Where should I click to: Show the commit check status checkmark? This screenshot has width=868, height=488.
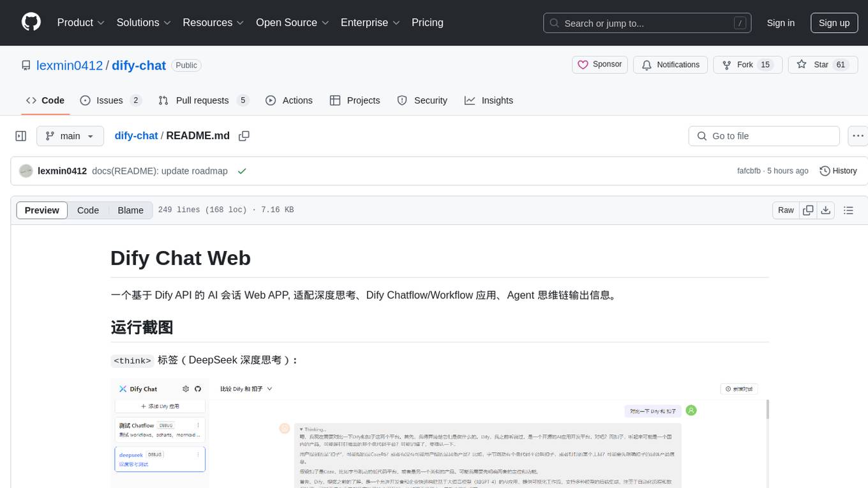click(x=242, y=171)
